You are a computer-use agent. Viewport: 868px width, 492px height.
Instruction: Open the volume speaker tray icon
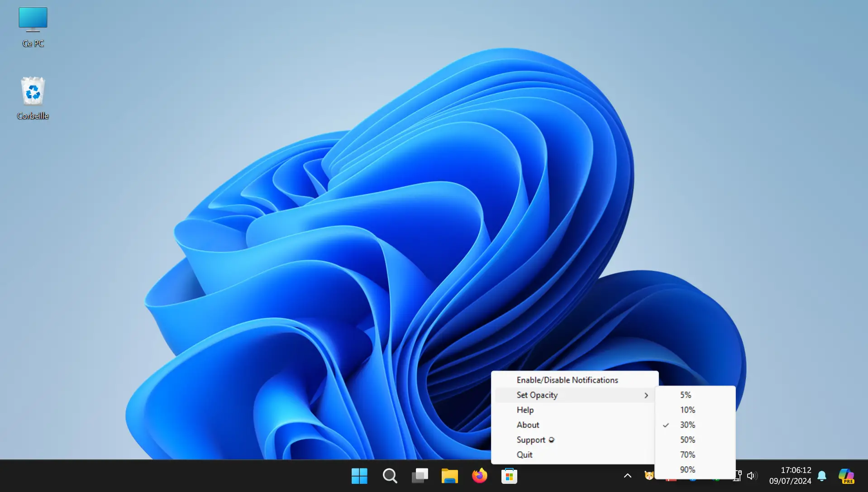751,476
